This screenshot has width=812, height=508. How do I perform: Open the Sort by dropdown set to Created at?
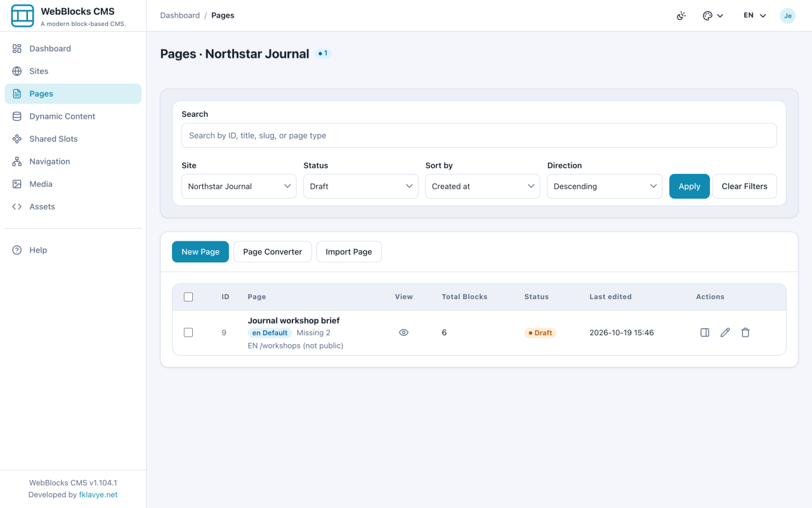click(x=483, y=186)
